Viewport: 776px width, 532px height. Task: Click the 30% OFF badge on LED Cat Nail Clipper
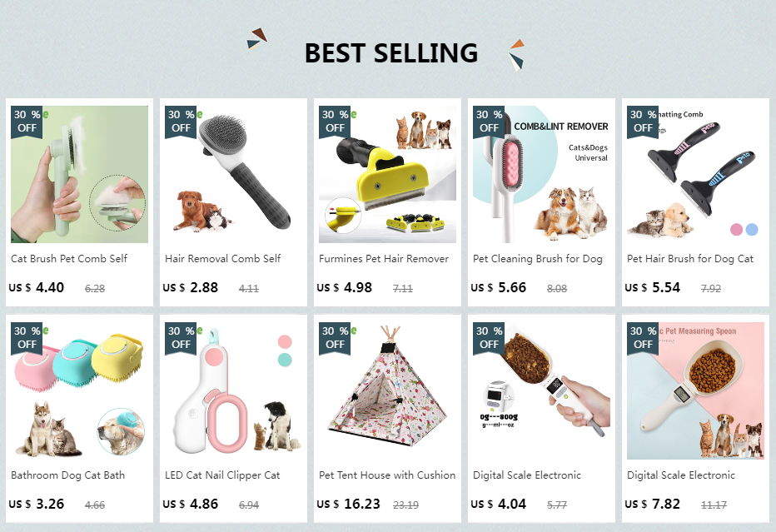[x=182, y=337]
